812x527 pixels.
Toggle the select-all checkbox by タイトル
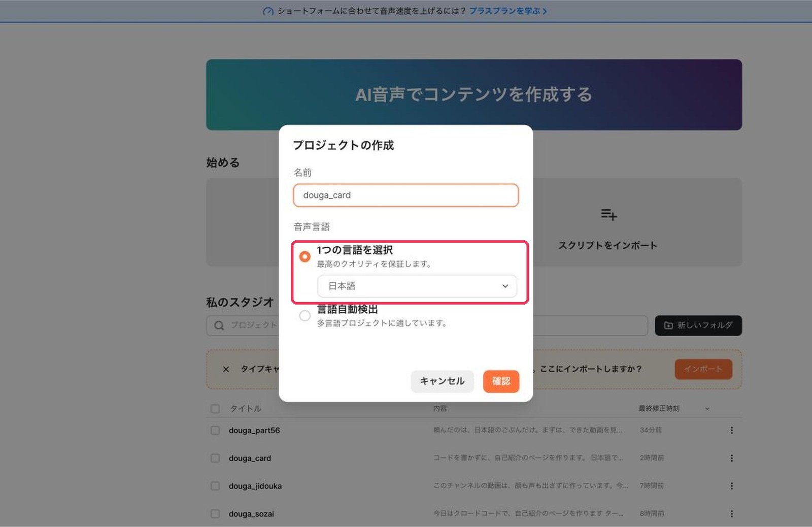point(215,409)
